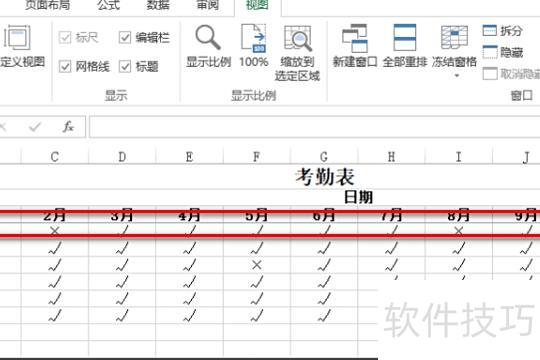Click the insert function fx icon
This screenshot has width=540, height=360.
pyautogui.click(x=68, y=127)
